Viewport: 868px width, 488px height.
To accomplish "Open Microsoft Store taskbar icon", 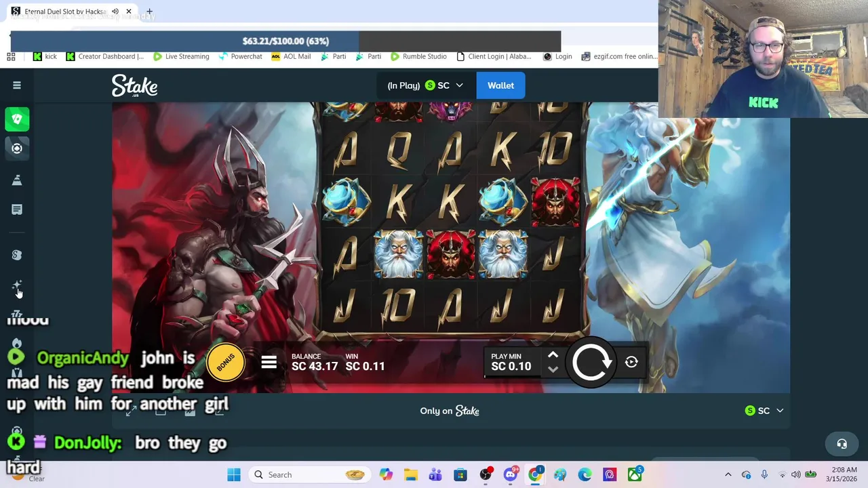I will click(x=460, y=474).
